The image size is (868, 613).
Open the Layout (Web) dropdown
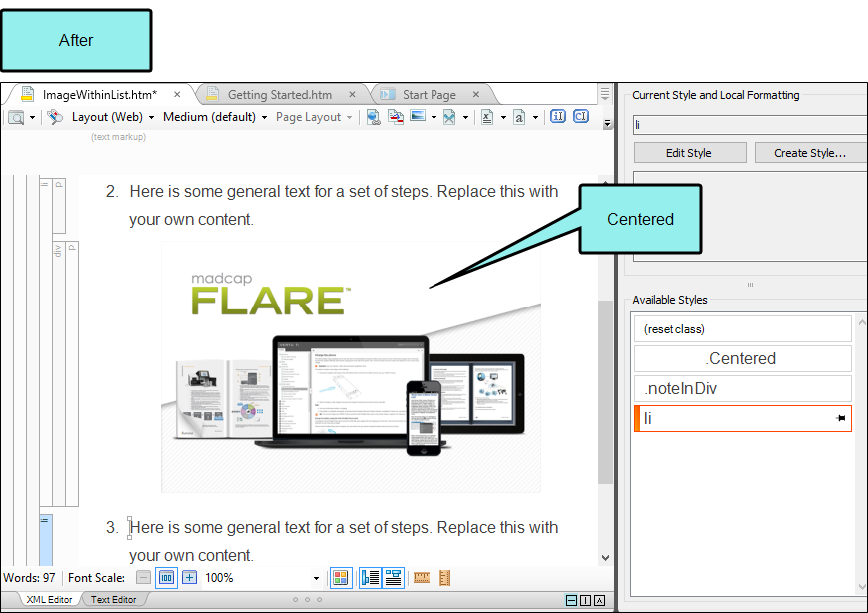click(x=114, y=117)
